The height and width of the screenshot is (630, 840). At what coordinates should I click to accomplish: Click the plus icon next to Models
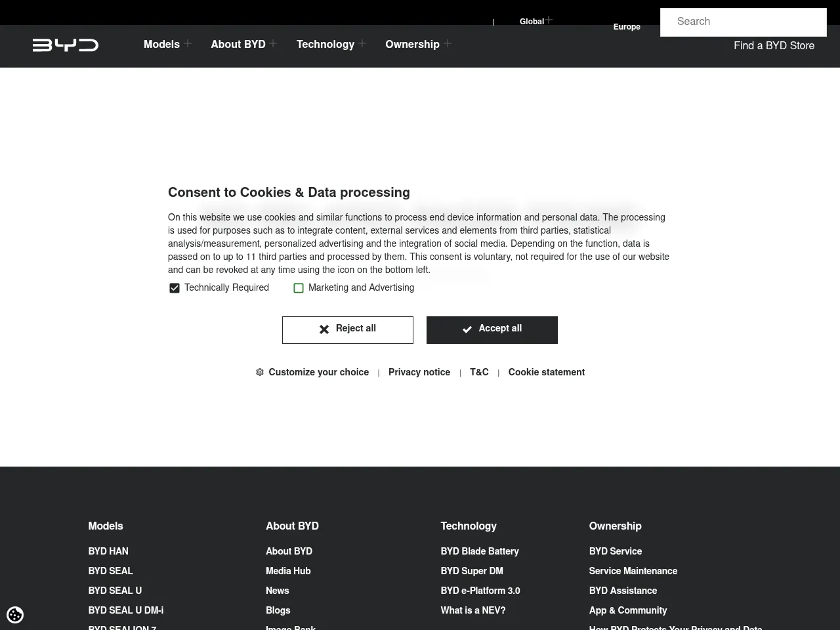pos(188,43)
